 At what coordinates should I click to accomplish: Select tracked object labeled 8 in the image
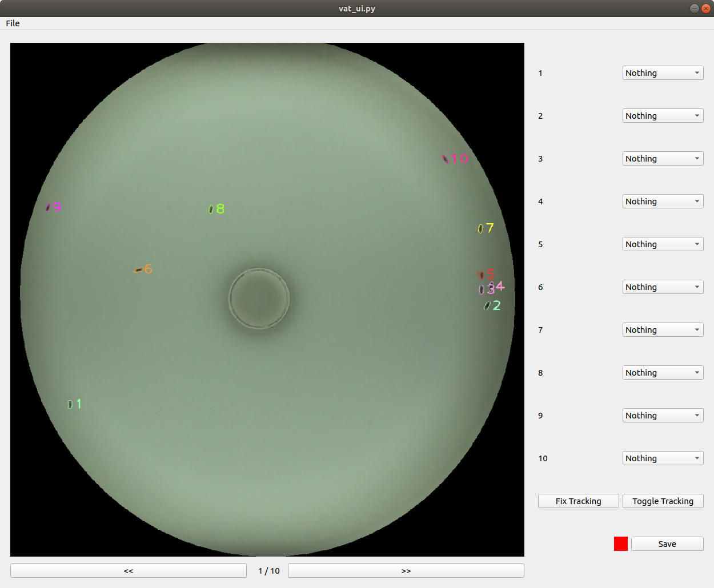[x=211, y=210]
